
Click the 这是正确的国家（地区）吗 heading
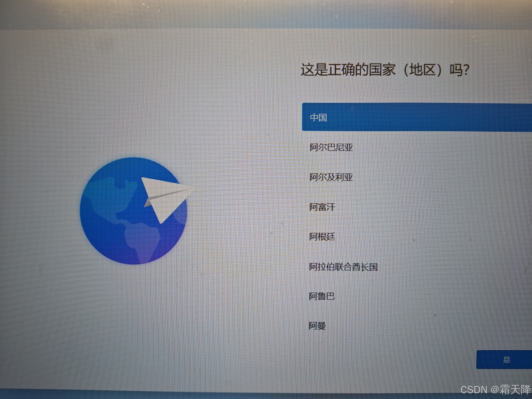click(385, 70)
